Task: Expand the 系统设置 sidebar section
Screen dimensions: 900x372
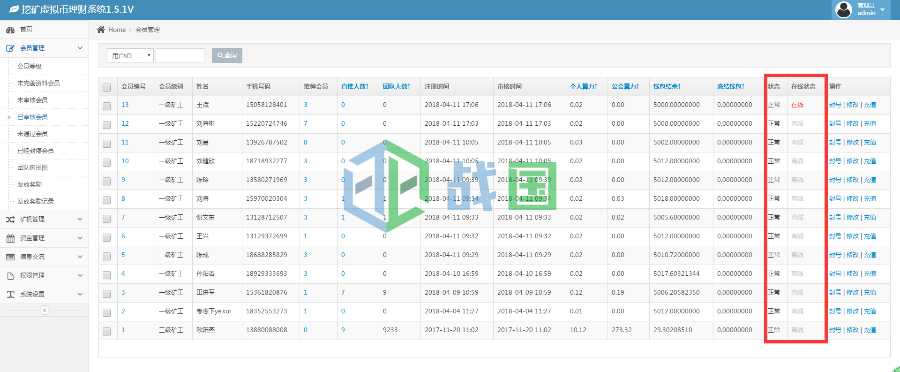Action: [44, 294]
